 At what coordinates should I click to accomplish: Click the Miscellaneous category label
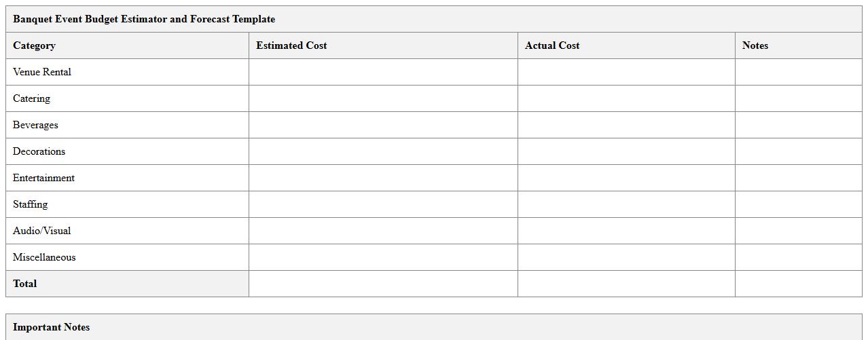pyautogui.click(x=44, y=257)
